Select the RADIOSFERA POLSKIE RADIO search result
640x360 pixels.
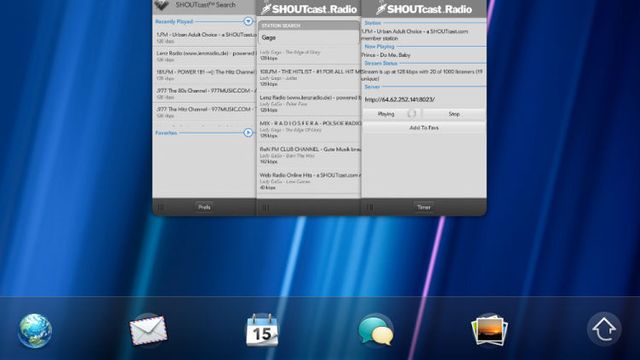(x=309, y=129)
